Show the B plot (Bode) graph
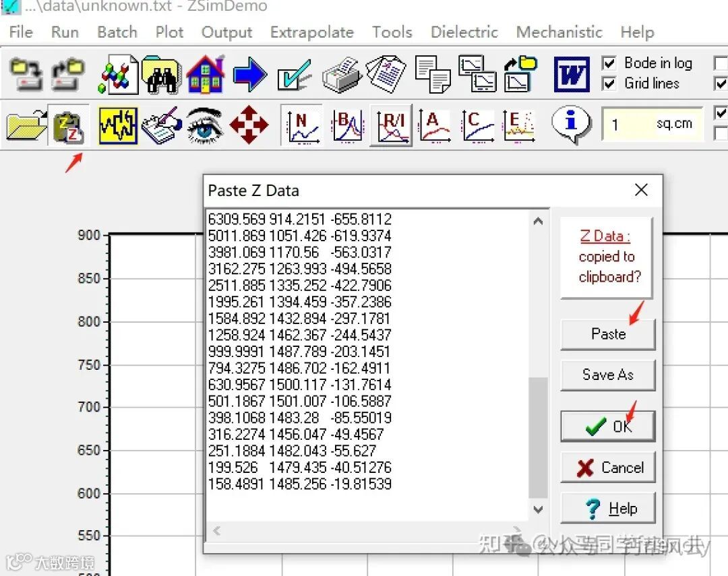Image resolution: width=728 pixels, height=576 pixels. 347,125
